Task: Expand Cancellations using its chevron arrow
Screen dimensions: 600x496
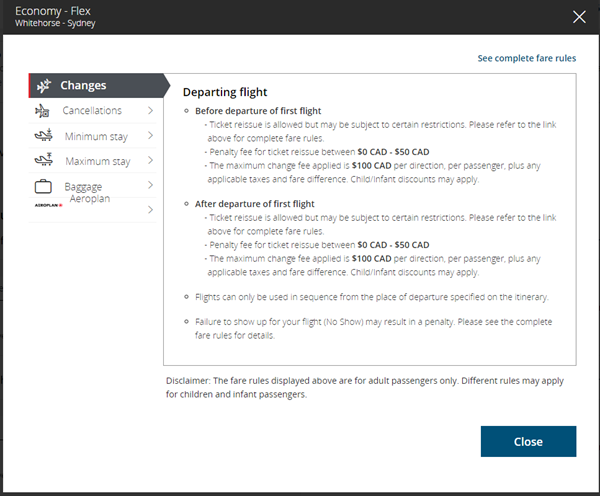Action: coord(150,111)
